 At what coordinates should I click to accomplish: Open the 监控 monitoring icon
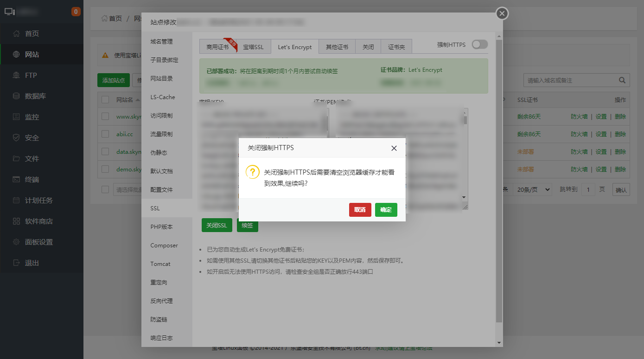[16, 117]
